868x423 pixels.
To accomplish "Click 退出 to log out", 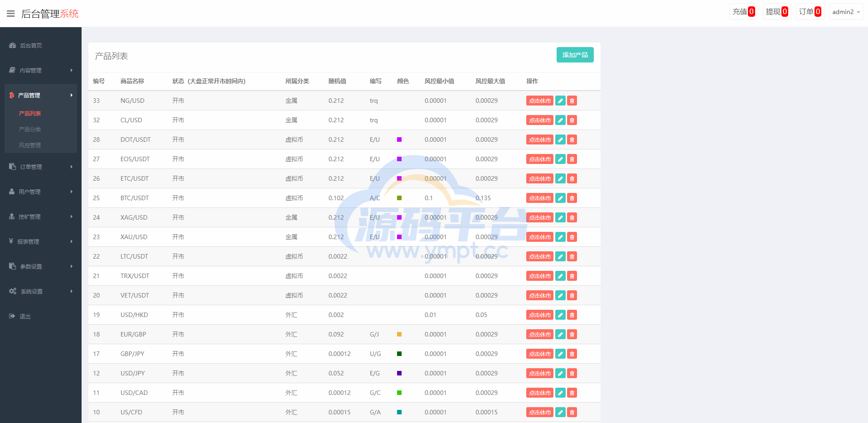I will 25,316.
